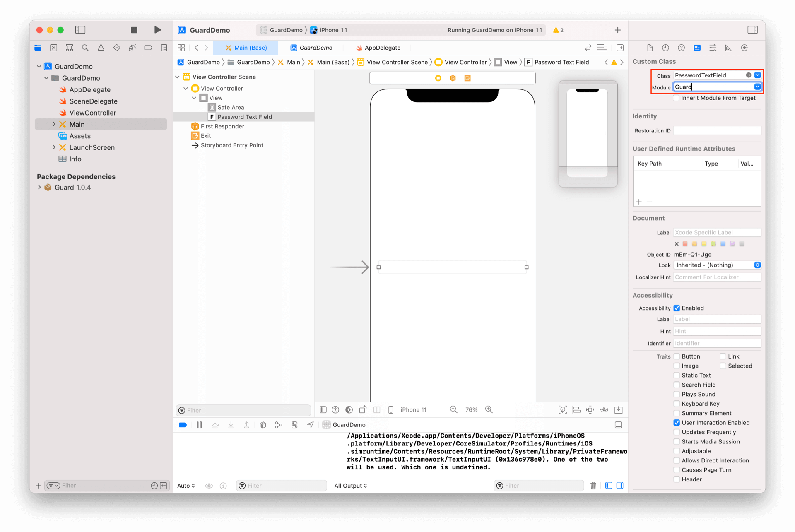
Task: Expand the Guard 1.0.4 package
Action: point(39,188)
